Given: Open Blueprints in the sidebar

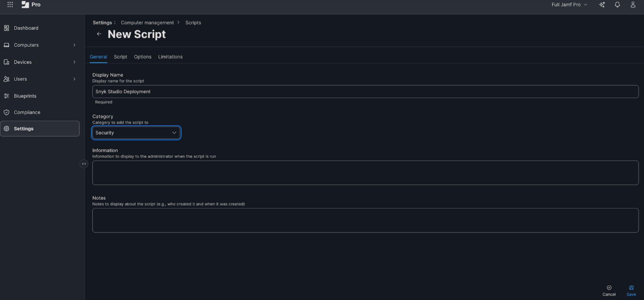Looking at the screenshot, I should (x=25, y=96).
